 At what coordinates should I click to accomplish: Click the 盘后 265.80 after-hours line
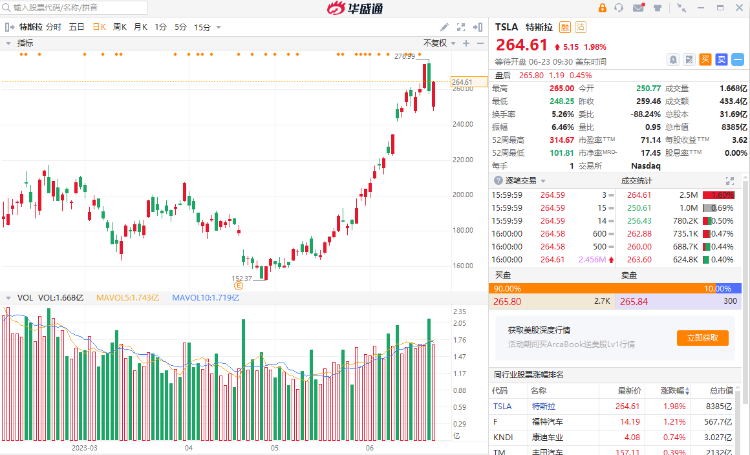click(543, 76)
